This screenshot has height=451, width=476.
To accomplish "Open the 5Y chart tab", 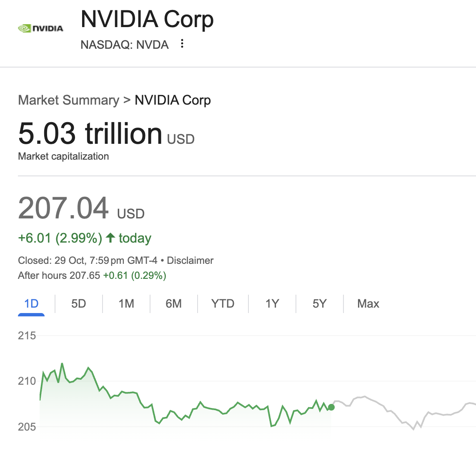I will pyautogui.click(x=319, y=303).
